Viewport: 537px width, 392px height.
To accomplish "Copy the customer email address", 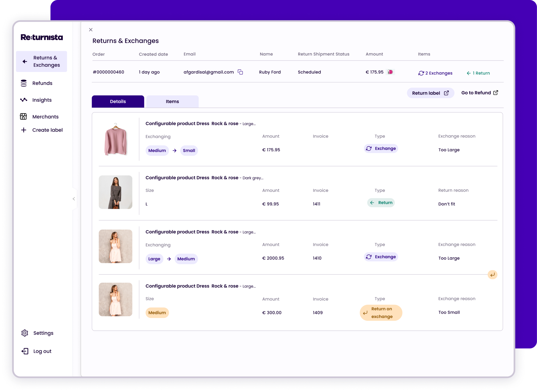I will coord(240,72).
